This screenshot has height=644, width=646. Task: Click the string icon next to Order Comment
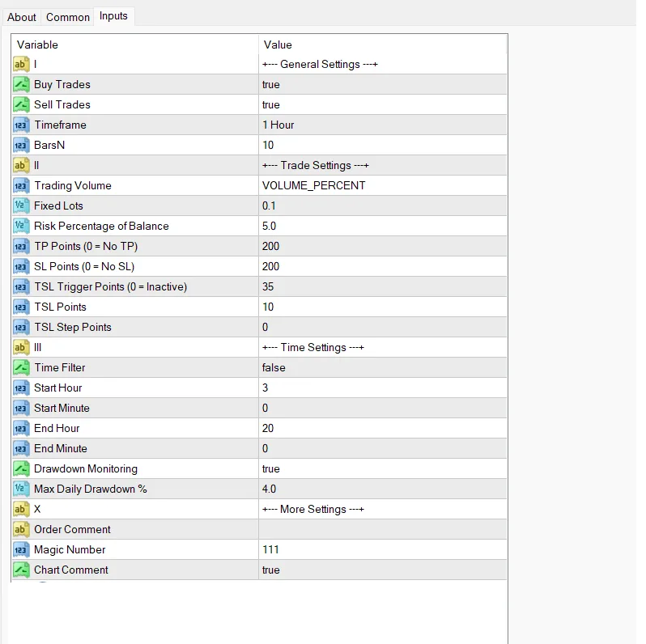click(22, 530)
